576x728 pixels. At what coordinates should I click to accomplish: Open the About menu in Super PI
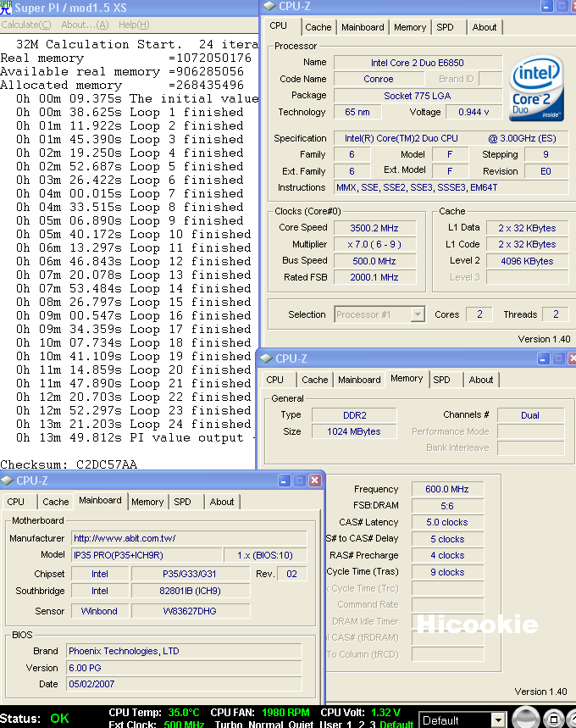[85, 25]
